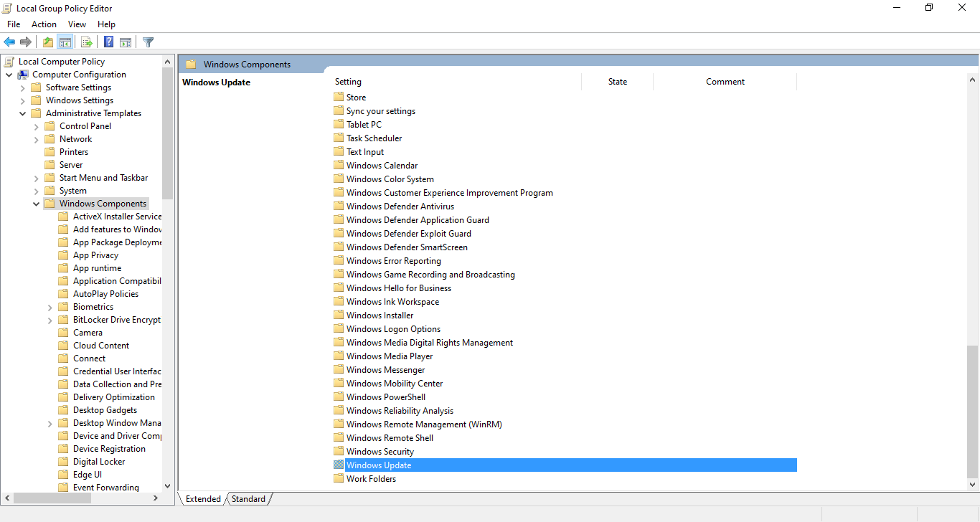980x522 pixels.
Task: Select Server in the tree
Action: (71, 165)
